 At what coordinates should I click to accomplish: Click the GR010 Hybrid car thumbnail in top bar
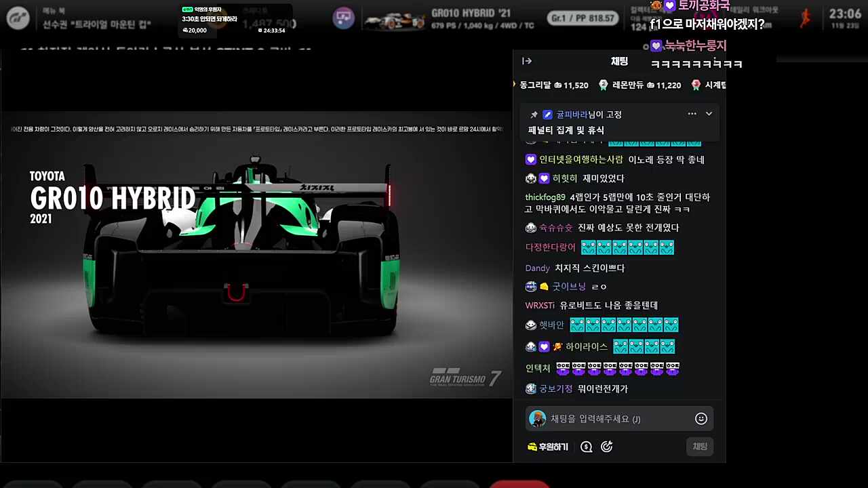click(393, 18)
